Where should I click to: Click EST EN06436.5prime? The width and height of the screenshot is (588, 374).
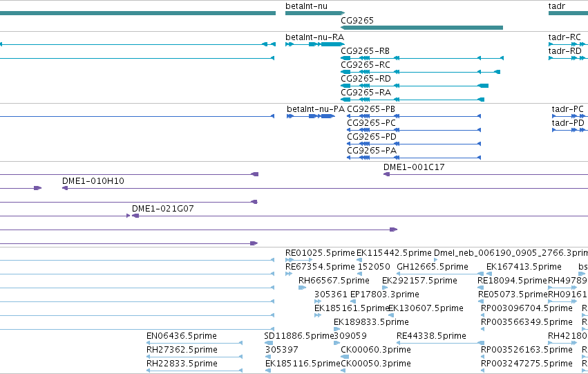tap(195, 343)
